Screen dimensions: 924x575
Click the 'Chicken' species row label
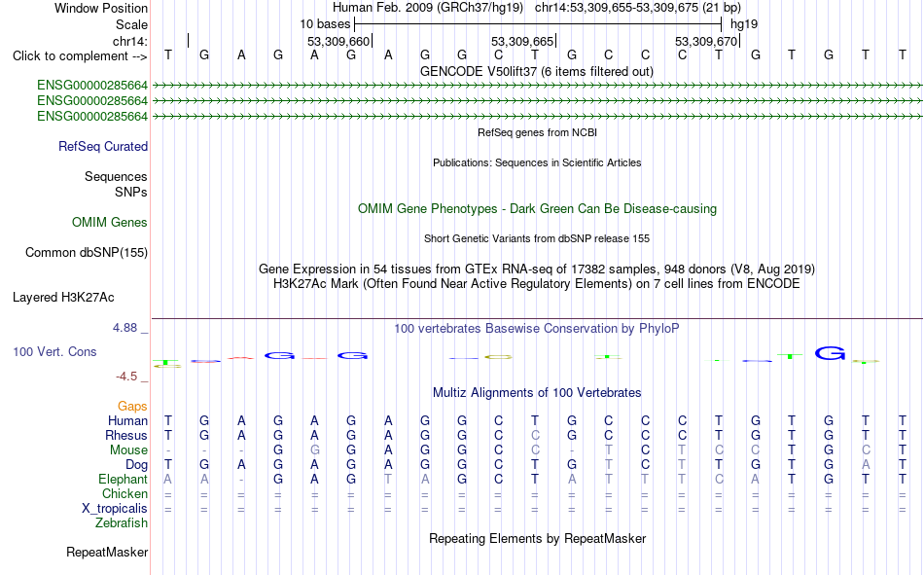(124, 493)
